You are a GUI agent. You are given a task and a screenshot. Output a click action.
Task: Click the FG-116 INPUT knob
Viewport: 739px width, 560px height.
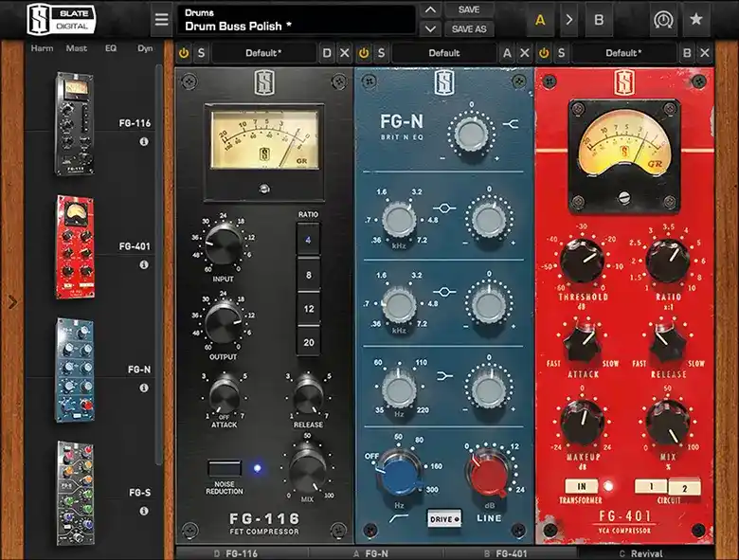[x=224, y=244]
